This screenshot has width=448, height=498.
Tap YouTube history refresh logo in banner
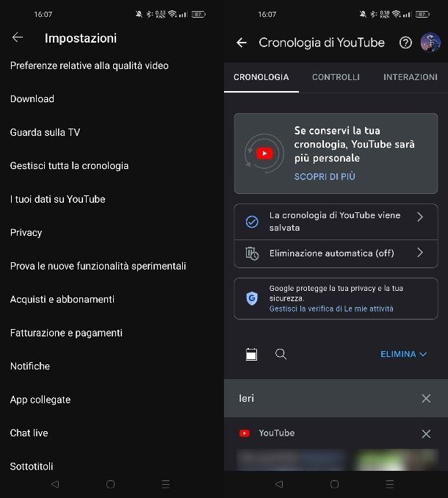coord(264,154)
